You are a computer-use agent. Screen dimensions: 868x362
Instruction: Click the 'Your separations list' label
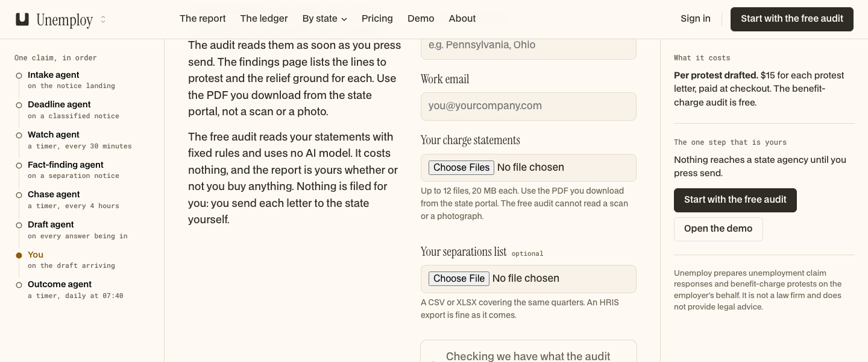[464, 252]
